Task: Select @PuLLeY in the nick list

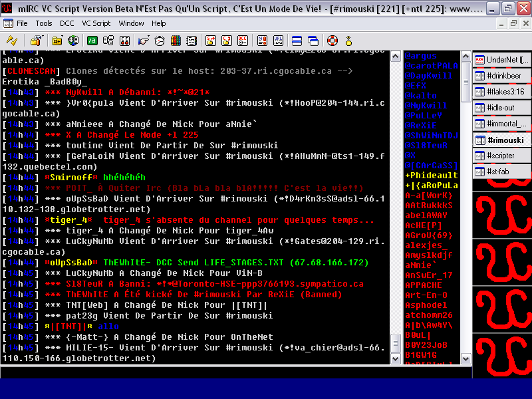Action: 424,115
